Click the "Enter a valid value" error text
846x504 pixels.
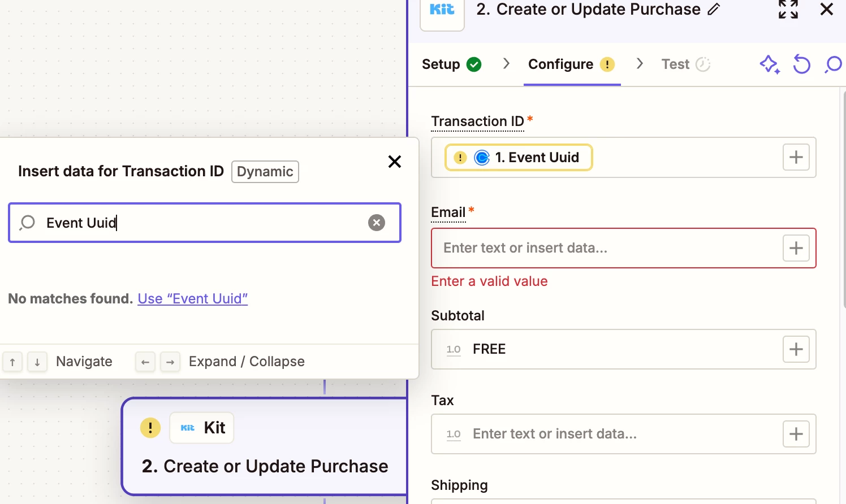point(489,281)
